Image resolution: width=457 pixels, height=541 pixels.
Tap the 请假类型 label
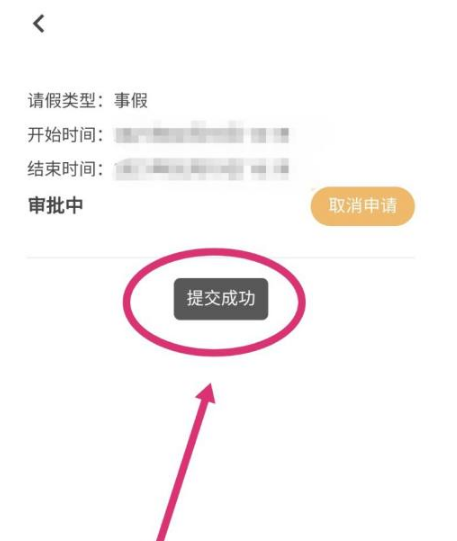point(62,101)
